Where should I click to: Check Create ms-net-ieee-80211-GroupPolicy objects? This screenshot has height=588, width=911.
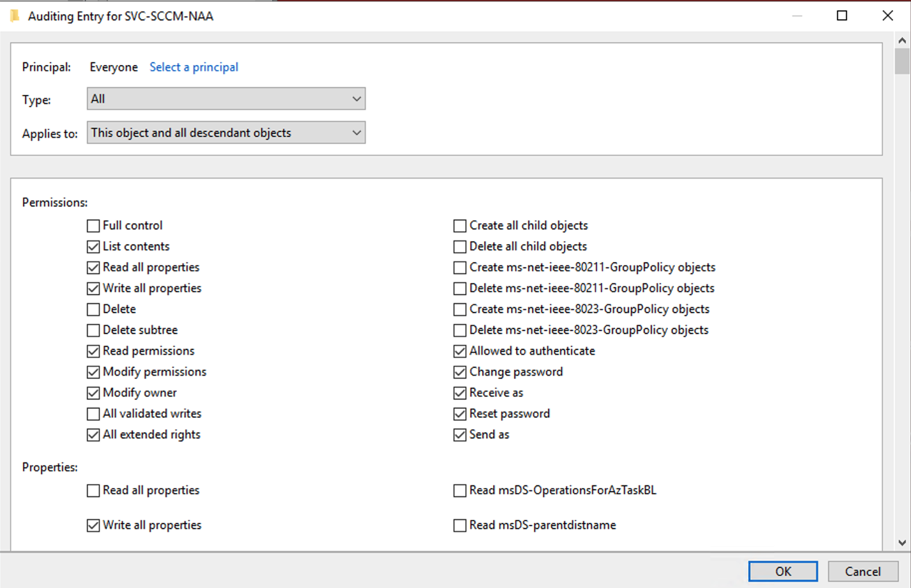coord(459,267)
